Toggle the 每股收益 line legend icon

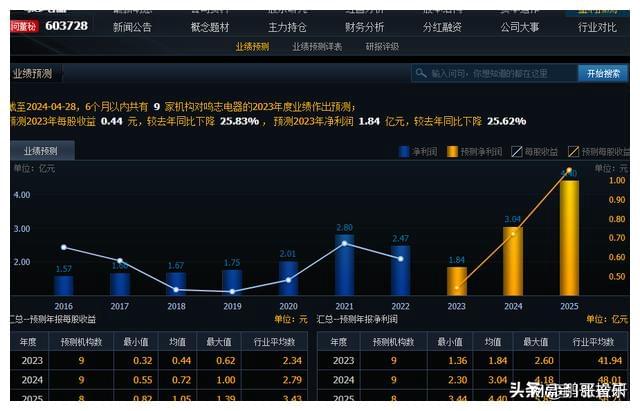click(x=517, y=152)
